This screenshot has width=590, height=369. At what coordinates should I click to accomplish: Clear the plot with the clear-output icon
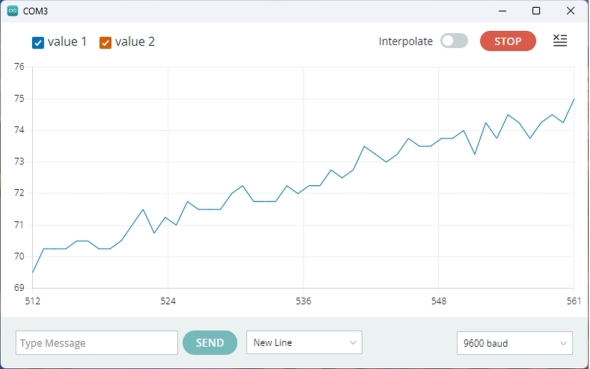point(560,40)
